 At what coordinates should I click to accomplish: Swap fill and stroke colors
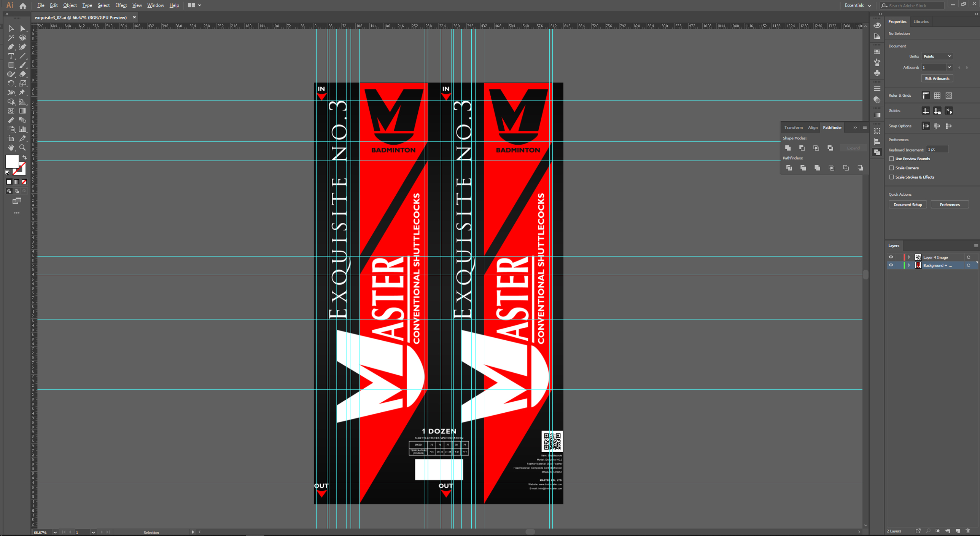24,157
